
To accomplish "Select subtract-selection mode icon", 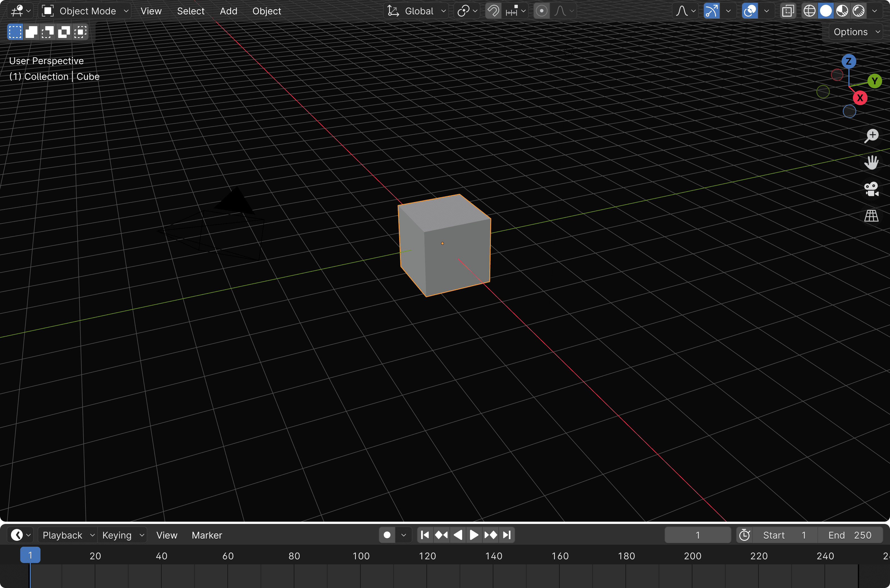I will (48, 32).
